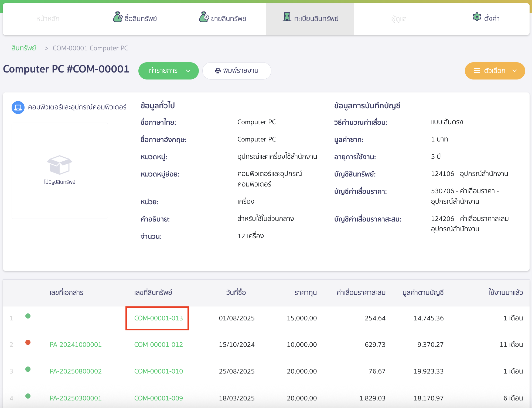
Task: Click the red status dot on row 2
Action: tap(28, 343)
